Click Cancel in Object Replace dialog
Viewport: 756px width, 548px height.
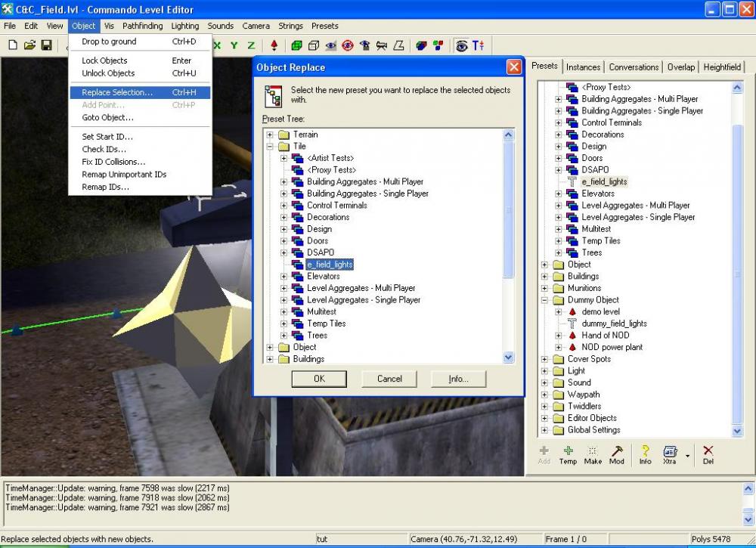389,379
